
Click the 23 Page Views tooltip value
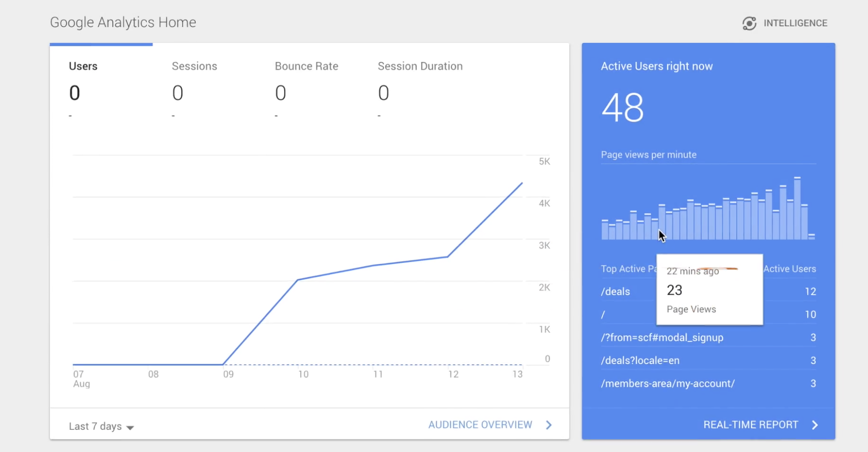pyautogui.click(x=674, y=290)
